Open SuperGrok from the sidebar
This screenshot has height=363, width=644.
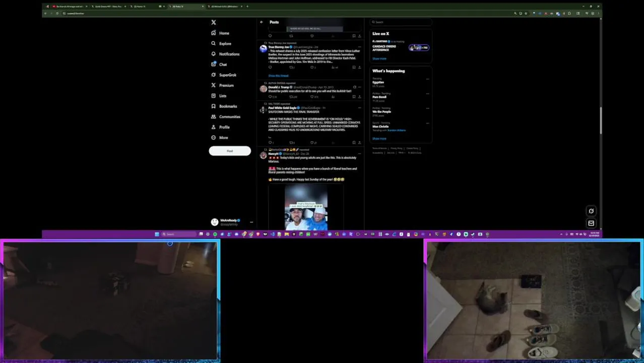[x=224, y=75]
